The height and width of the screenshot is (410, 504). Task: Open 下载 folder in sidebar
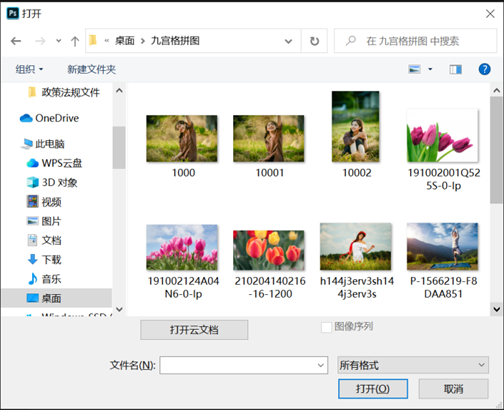(44, 259)
